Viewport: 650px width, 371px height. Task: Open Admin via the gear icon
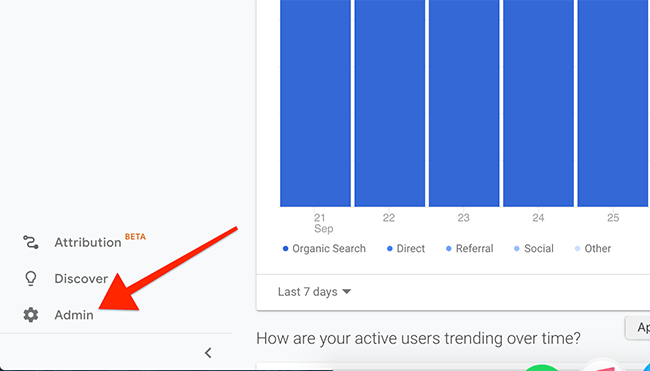31,315
